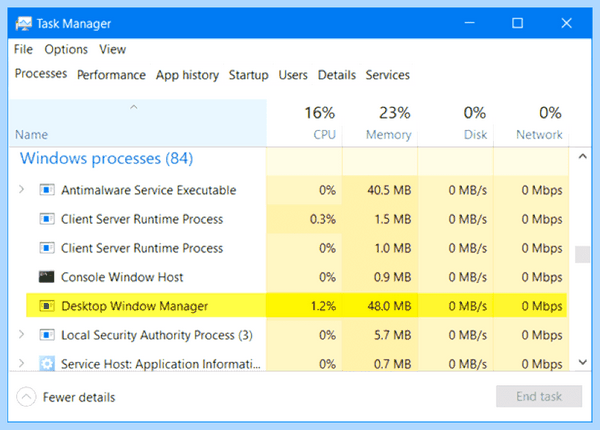Click the 40.5 MB memory value
Screen dimensions: 600x430
click(x=389, y=190)
